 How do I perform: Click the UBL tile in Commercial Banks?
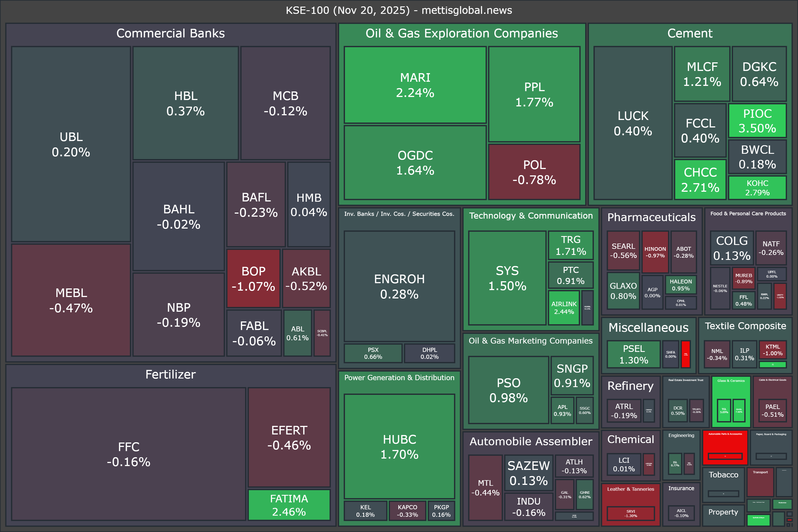[x=71, y=144]
